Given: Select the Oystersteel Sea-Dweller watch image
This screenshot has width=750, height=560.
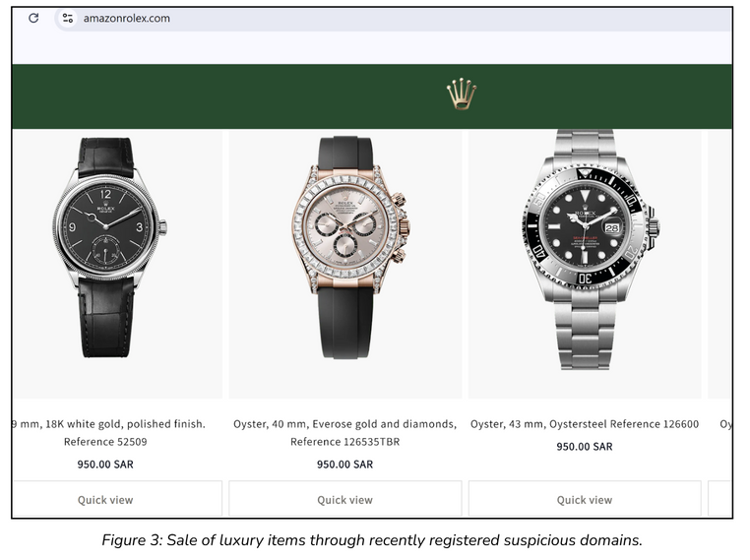Looking at the screenshot, I should point(591,249).
